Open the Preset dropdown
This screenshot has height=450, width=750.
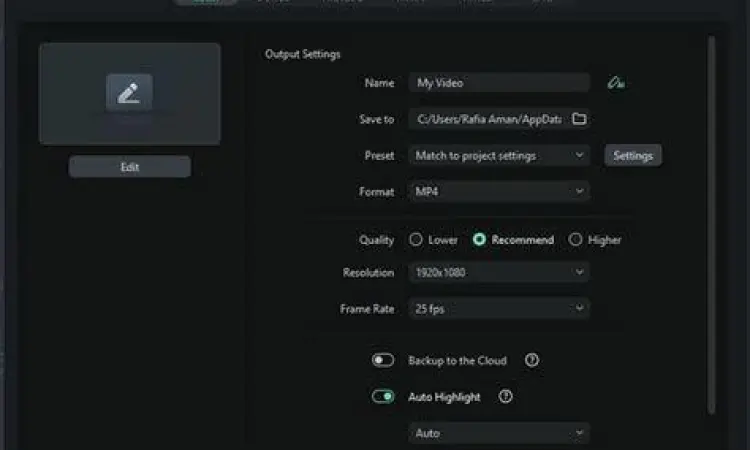[498, 156]
